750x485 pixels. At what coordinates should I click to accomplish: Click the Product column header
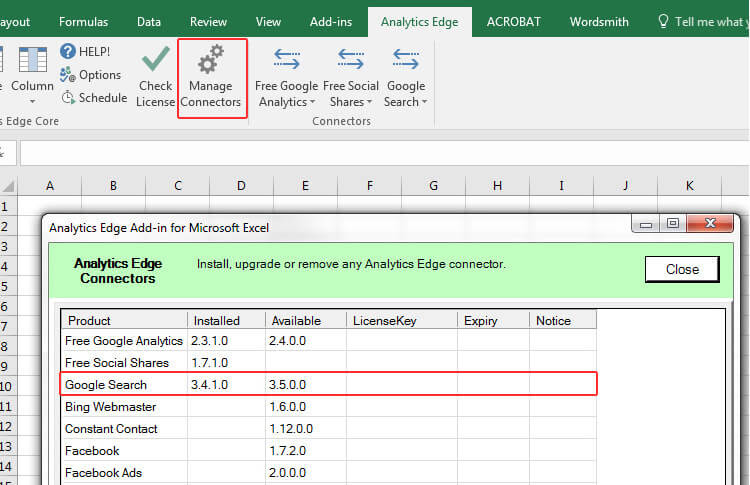tap(124, 320)
